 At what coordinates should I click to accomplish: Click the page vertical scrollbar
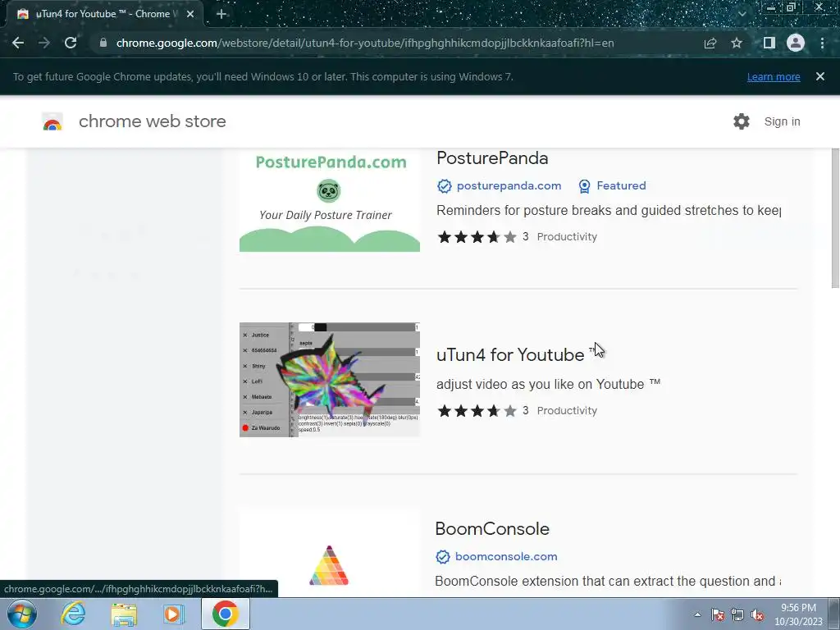tap(835, 218)
